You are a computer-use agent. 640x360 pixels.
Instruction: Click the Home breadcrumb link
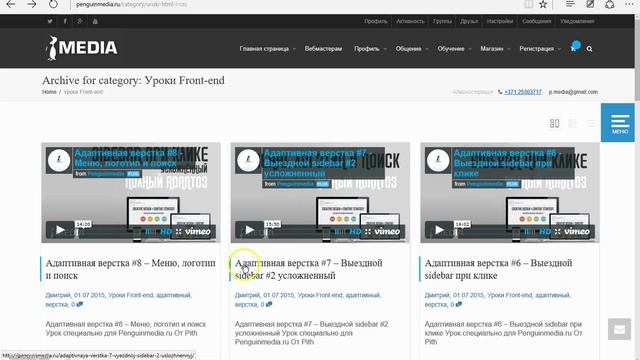point(49,92)
